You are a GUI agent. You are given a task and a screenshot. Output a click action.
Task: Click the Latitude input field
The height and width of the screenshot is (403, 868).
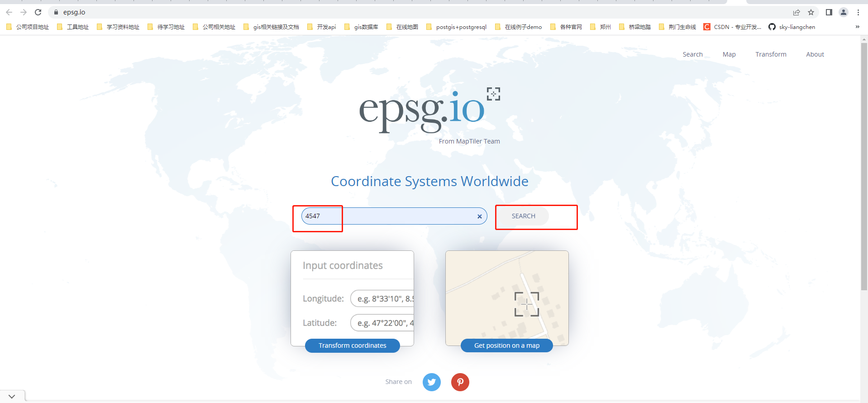coord(382,323)
